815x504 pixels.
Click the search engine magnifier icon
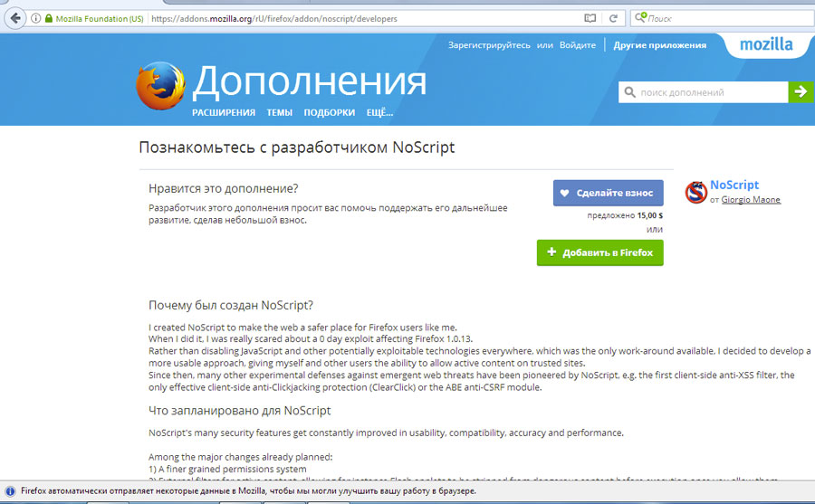pos(640,18)
